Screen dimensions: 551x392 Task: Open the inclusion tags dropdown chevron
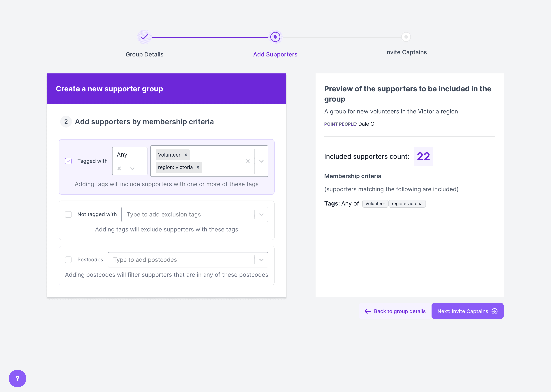coord(261,161)
